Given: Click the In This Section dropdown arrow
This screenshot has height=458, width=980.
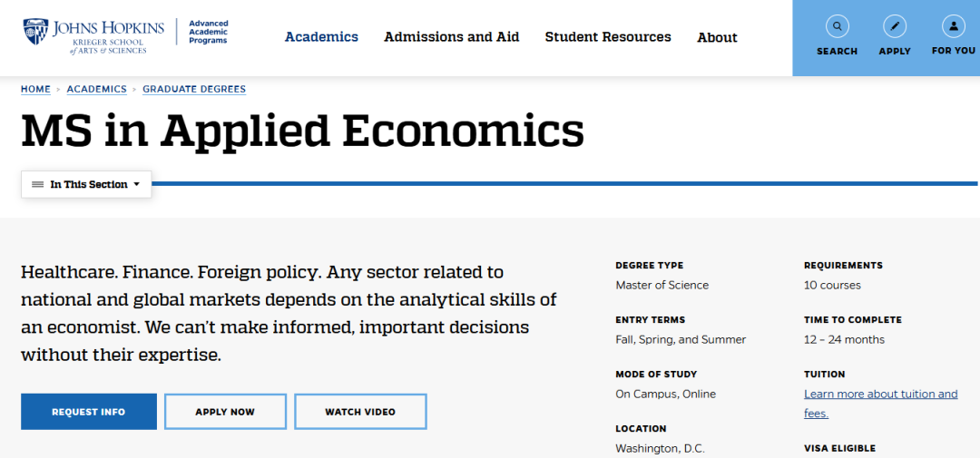Looking at the screenshot, I should (136, 184).
